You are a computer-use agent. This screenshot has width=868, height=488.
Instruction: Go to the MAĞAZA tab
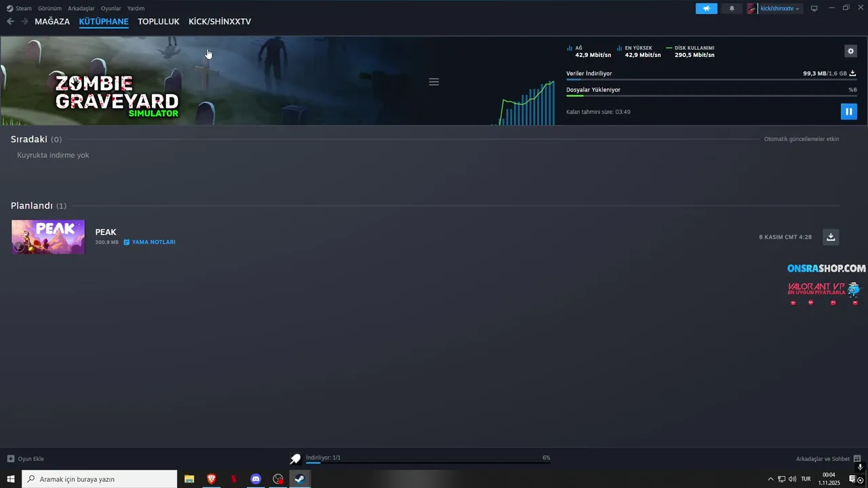52,22
